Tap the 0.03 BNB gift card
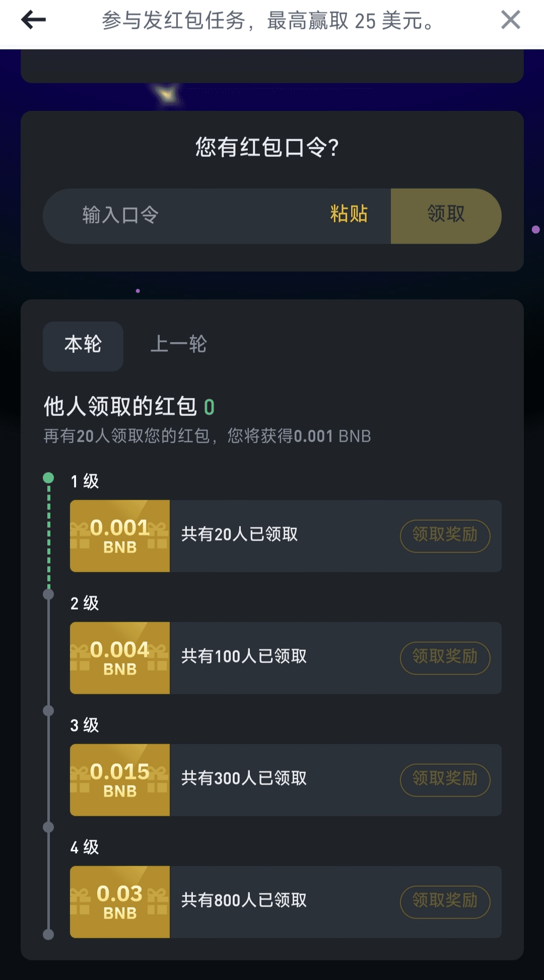This screenshot has width=544, height=980. coord(120,902)
